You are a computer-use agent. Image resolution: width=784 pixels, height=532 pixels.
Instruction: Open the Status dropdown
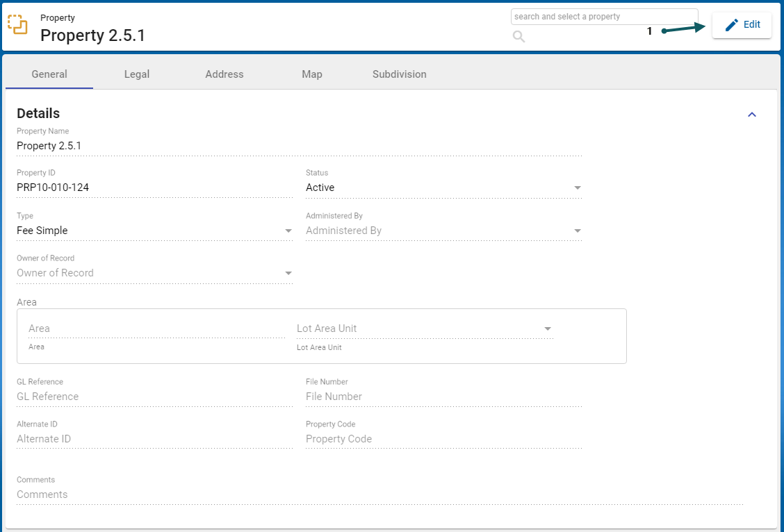tap(443, 188)
